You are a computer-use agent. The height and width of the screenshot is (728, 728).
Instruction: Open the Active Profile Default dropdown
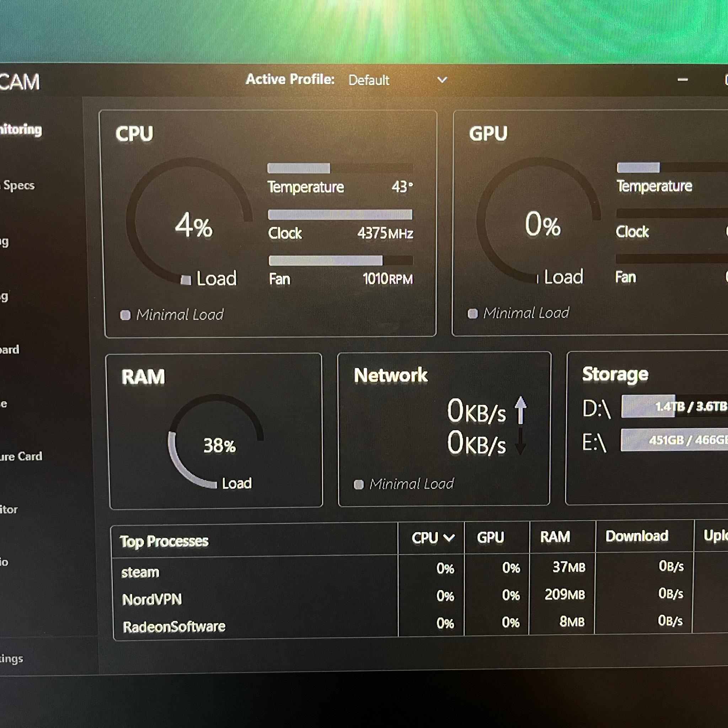(397, 80)
